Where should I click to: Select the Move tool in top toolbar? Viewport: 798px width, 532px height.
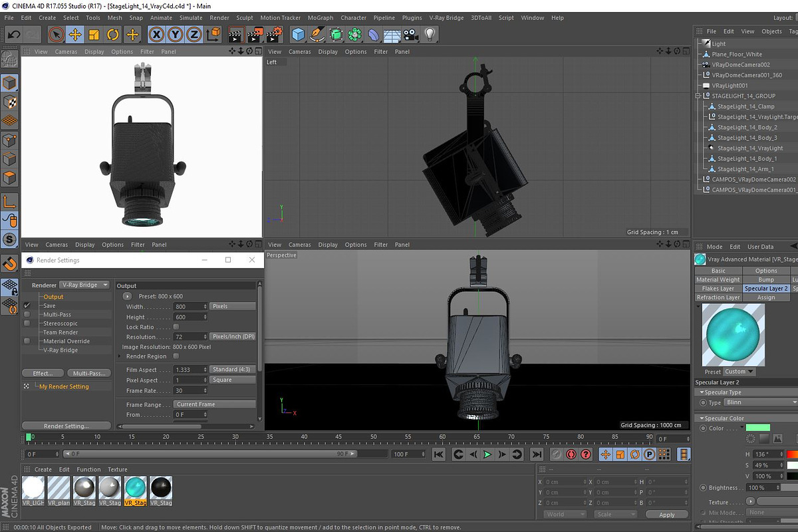tap(75, 35)
